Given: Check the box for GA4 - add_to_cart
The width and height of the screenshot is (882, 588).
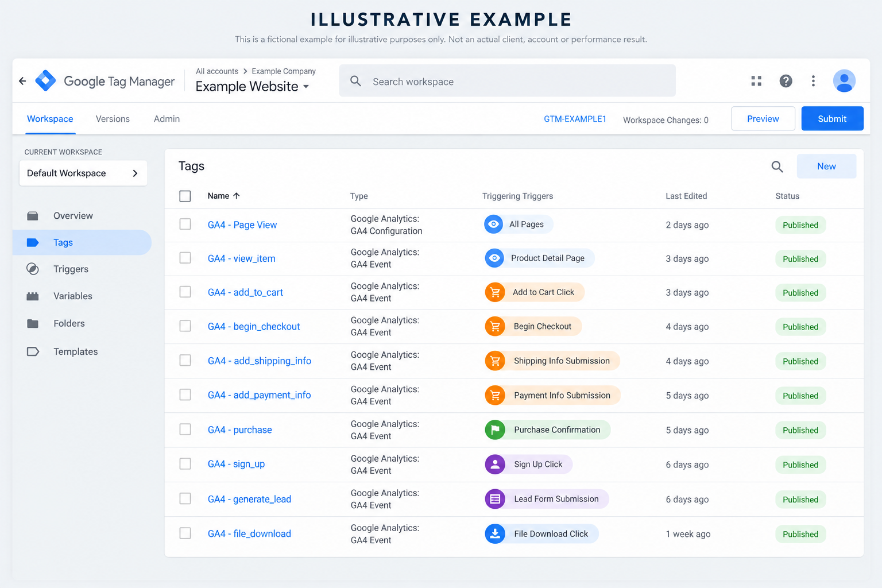Looking at the screenshot, I should tap(185, 292).
